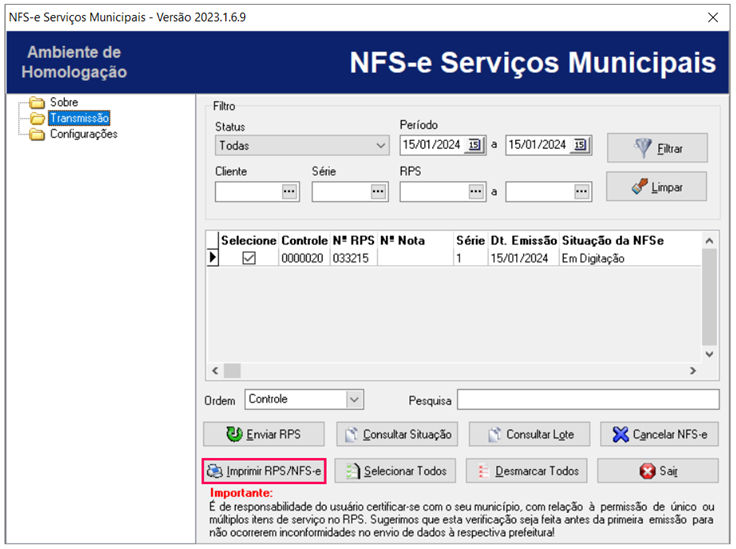Cancel the invoice with Cancelar NFS-e
This screenshot has width=736, height=549.
point(658,434)
